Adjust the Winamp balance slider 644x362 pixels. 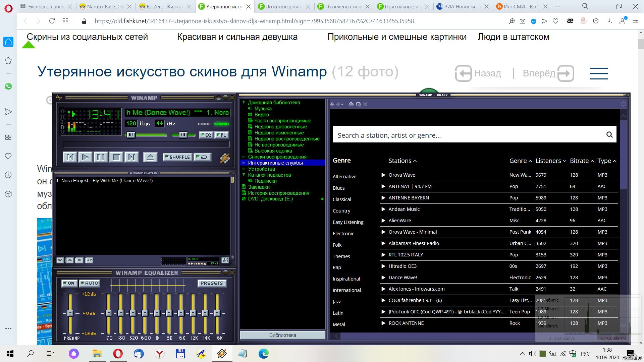point(183,135)
